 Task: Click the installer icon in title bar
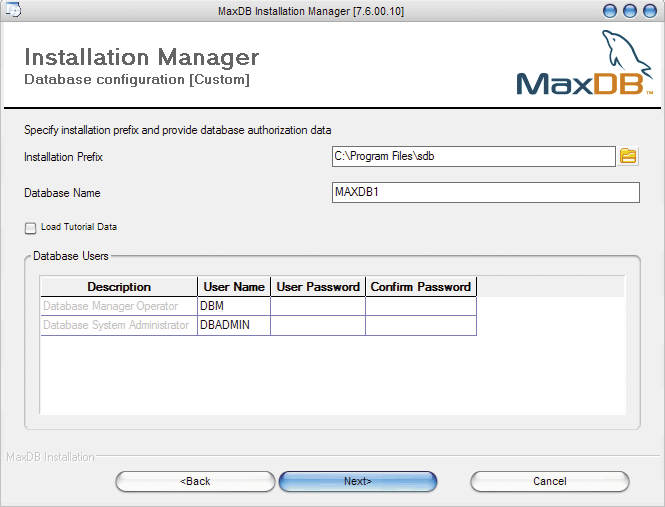pyautogui.click(x=13, y=9)
